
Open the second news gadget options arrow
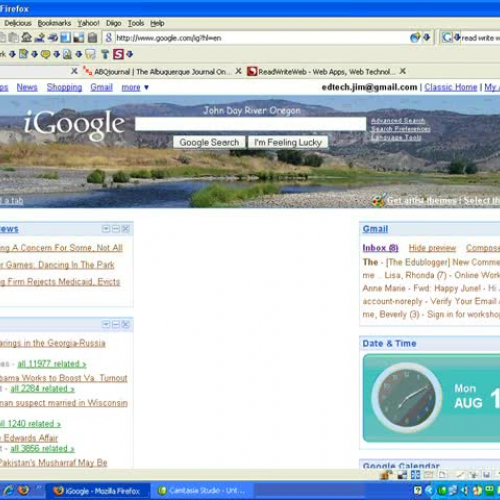[x=106, y=324]
